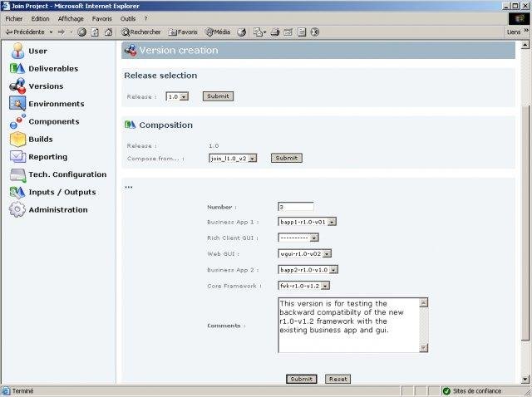The width and height of the screenshot is (532, 397).
Task: Open the Fichier menu
Action: coord(14,18)
